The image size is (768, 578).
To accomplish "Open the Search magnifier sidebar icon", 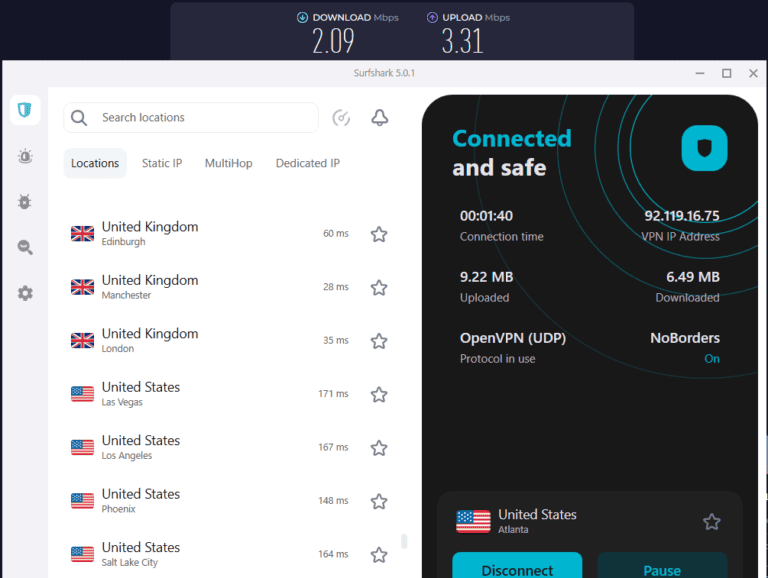I will coord(25,248).
